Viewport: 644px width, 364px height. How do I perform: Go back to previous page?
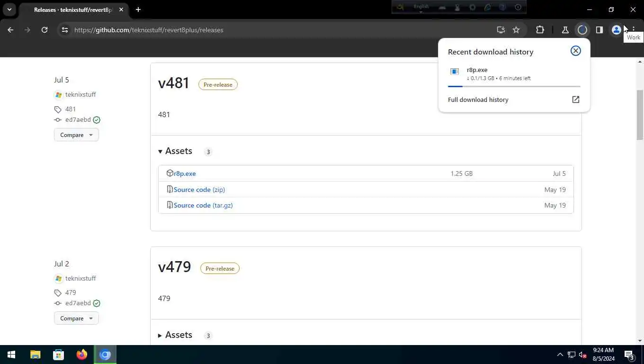10,30
